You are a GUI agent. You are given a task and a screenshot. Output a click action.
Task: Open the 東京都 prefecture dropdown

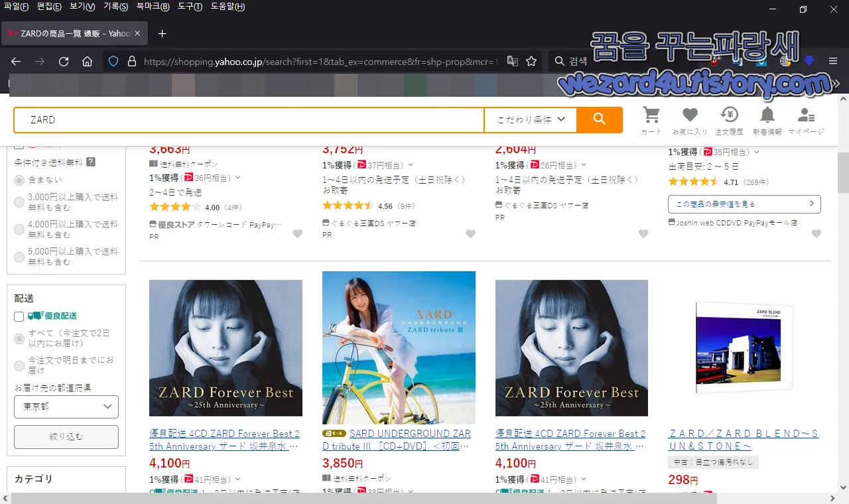pos(66,407)
